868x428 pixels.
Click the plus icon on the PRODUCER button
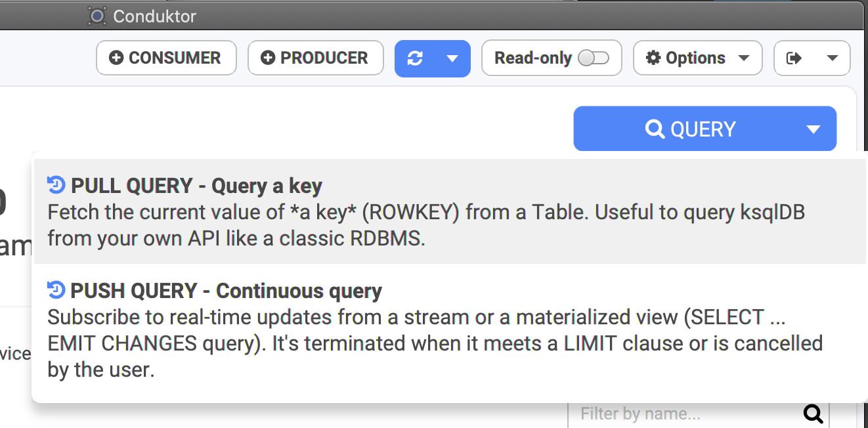point(268,58)
